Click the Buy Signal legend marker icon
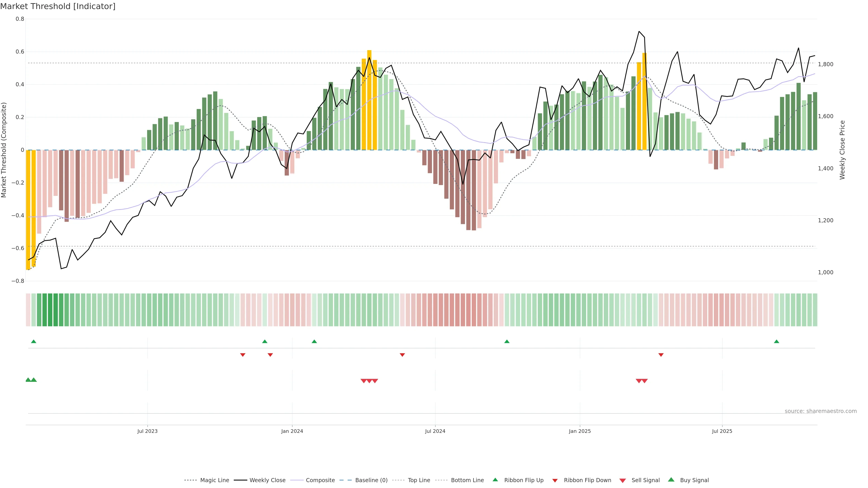868x488 pixels. [671, 480]
